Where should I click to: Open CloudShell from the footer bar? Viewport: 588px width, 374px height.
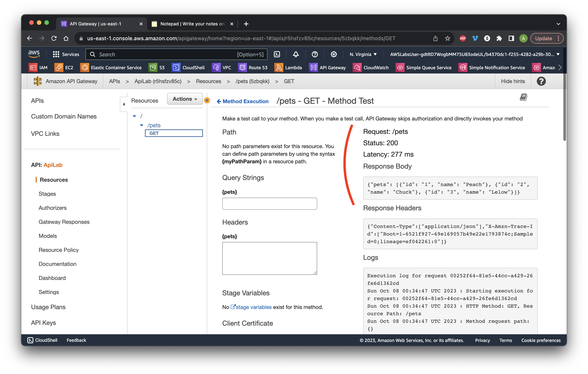(42, 340)
